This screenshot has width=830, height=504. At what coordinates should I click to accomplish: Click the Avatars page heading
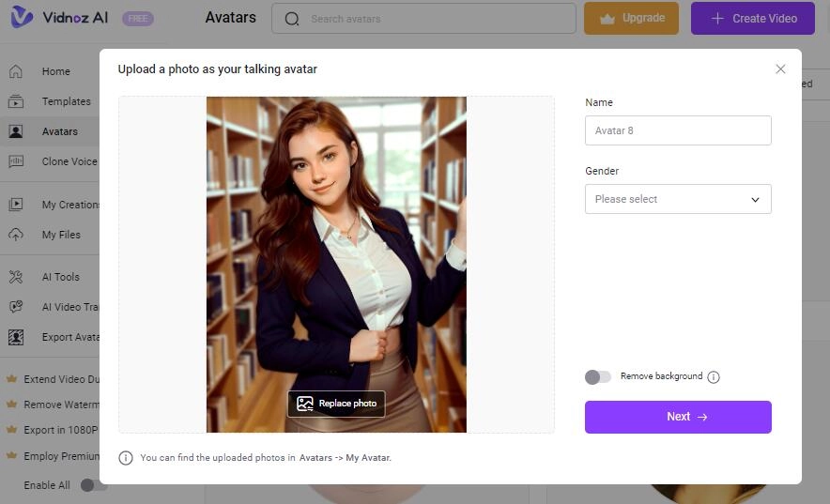[x=230, y=18]
